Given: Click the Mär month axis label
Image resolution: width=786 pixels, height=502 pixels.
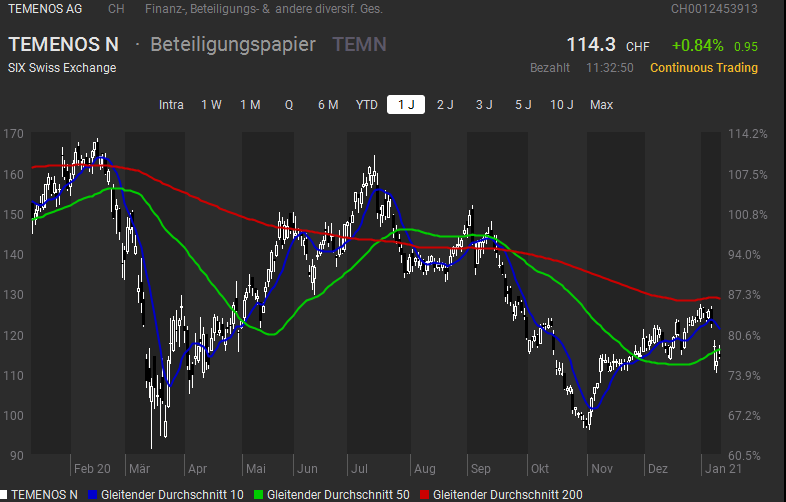Looking at the screenshot, I should [x=139, y=469].
